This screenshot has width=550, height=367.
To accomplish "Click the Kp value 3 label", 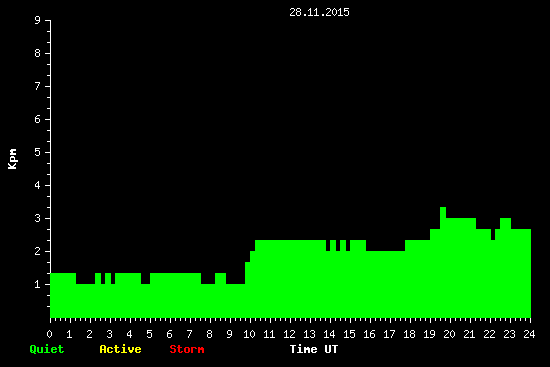I will pos(38,218).
